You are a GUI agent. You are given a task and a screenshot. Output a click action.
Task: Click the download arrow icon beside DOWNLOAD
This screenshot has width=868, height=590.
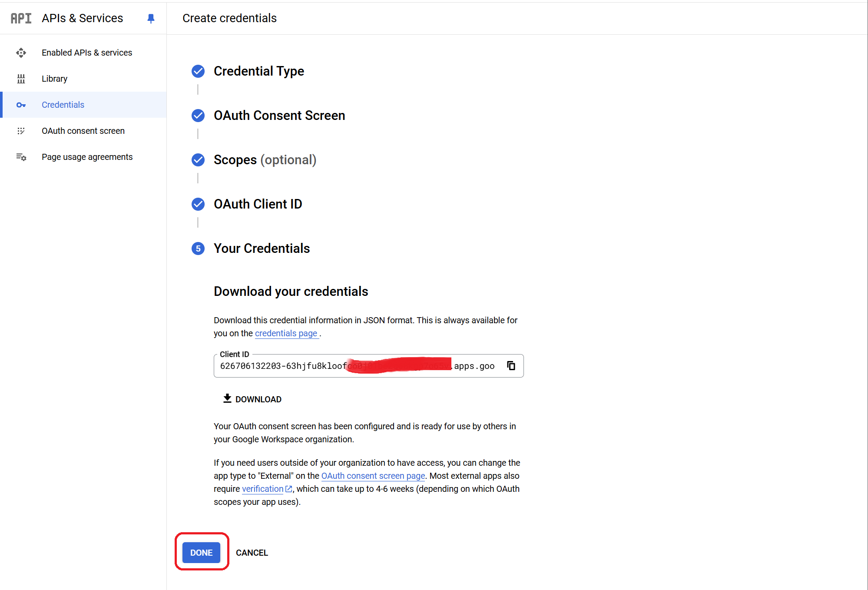tap(227, 398)
